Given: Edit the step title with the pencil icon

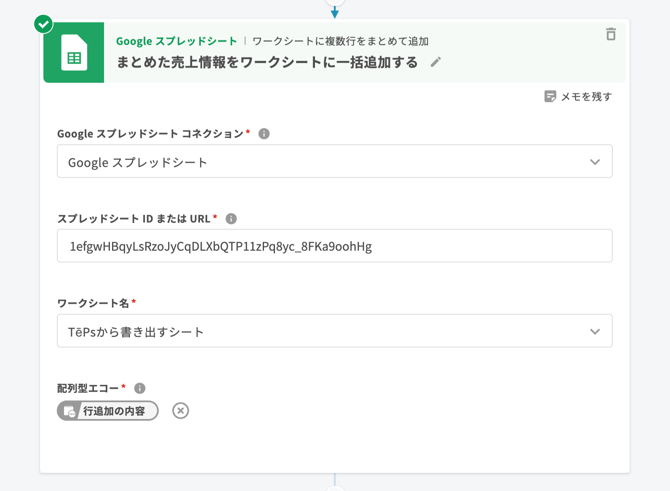Looking at the screenshot, I should (435, 62).
